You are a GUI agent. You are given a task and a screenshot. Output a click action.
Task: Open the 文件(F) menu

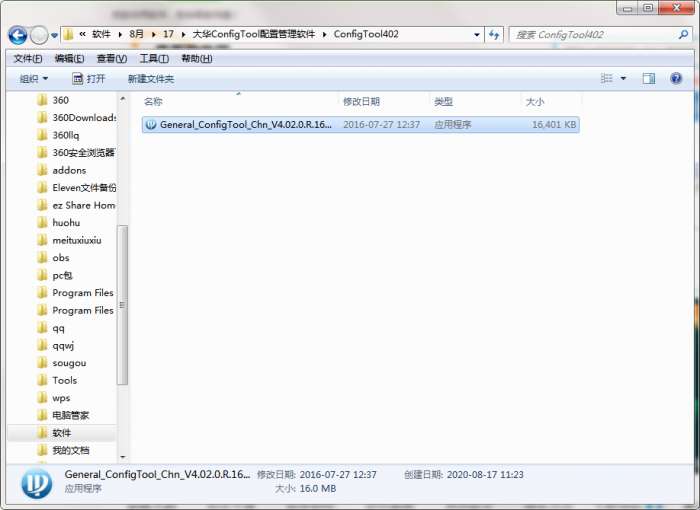point(28,59)
